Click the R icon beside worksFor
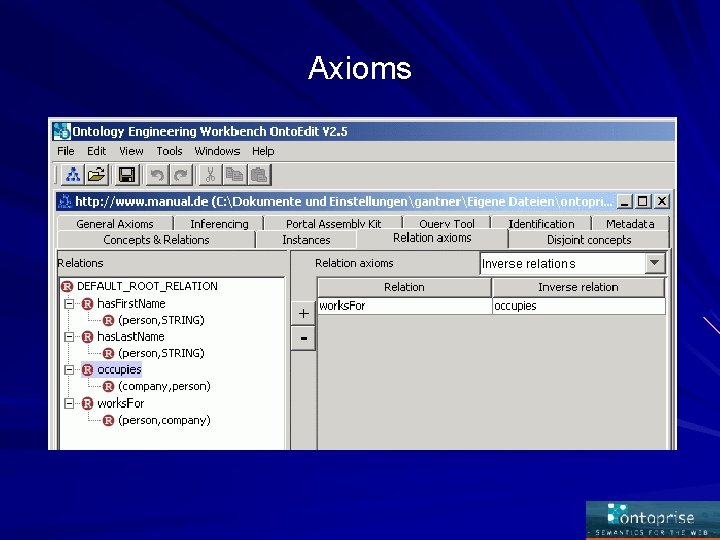Viewport: 720px width, 540px height. 87,404
